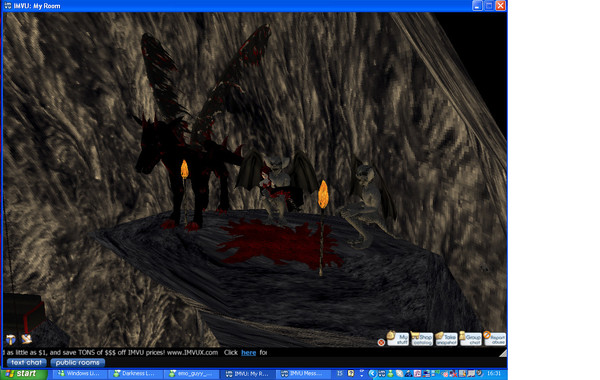Open the public rooms tab

[78, 362]
